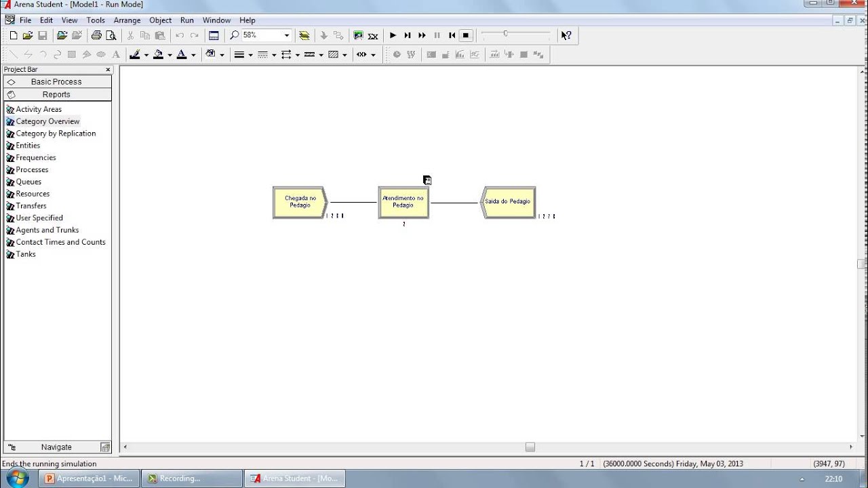Click the Copy icon in the toolbar
This screenshot has width=868, height=488.
[145, 35]
